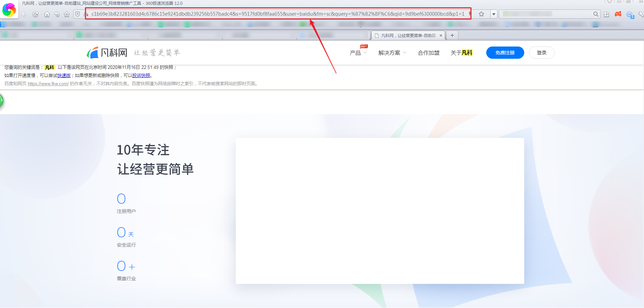The height and width of the screenshot is (308, 644).
Task: Click the green circular badge at left edge
Action: (x=1, y=101)
